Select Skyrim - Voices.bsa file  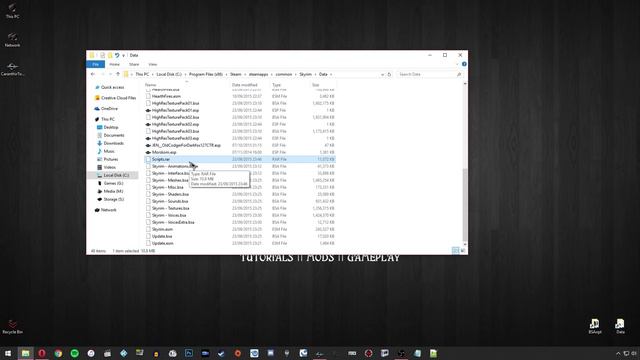click(169, 215)
